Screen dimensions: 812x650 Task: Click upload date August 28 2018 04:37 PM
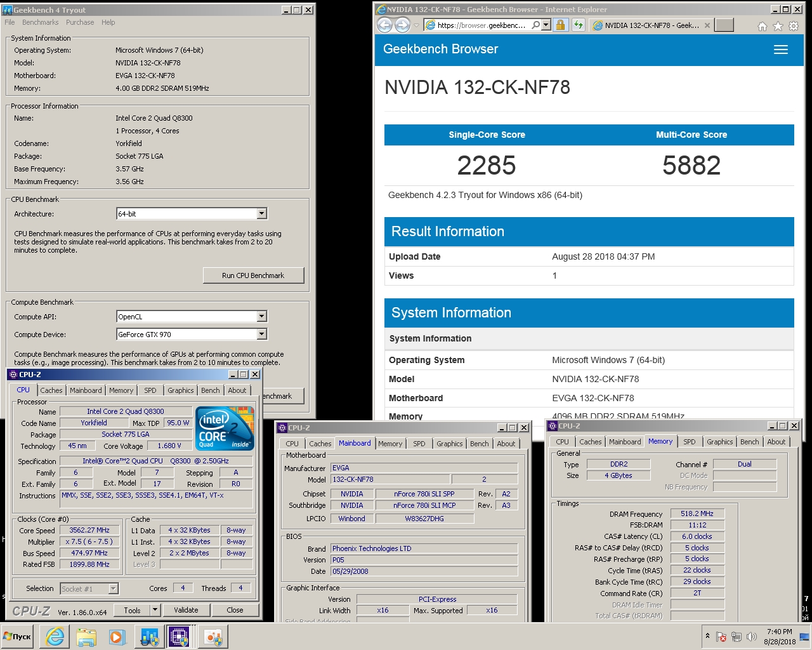[x=603, y=256]
